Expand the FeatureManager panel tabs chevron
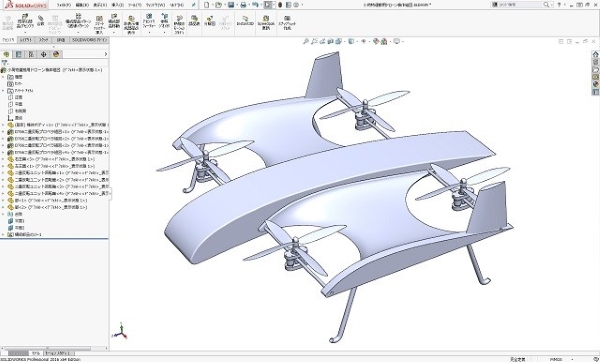 106,54
